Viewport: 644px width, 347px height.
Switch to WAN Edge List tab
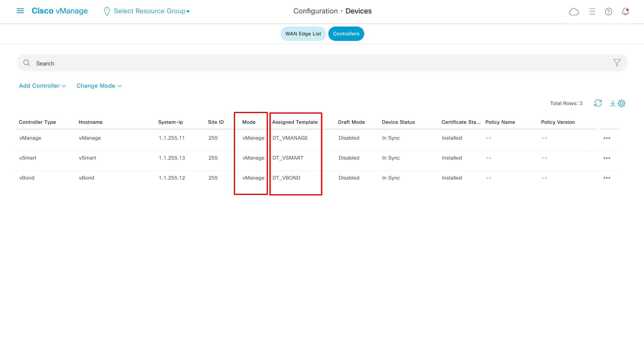click(x=303, y=34)
